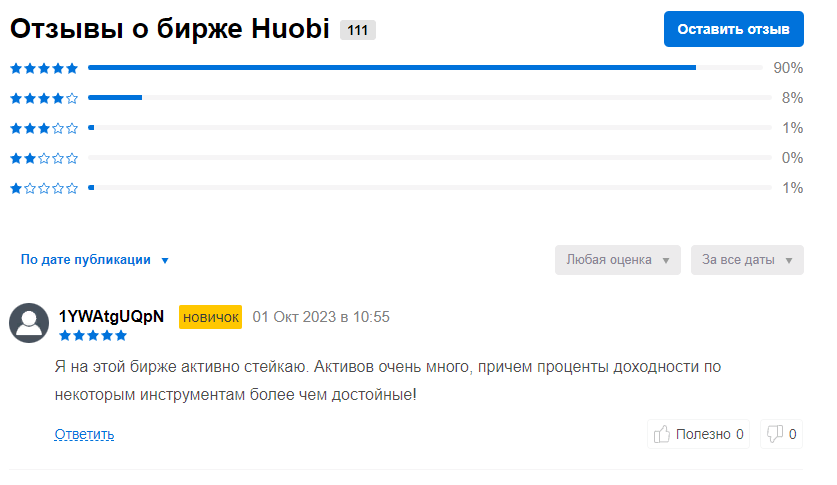The image size is (837, 485).
Task: Click the thumbs-up Полезно icon
Action: (x=661, y=434)
